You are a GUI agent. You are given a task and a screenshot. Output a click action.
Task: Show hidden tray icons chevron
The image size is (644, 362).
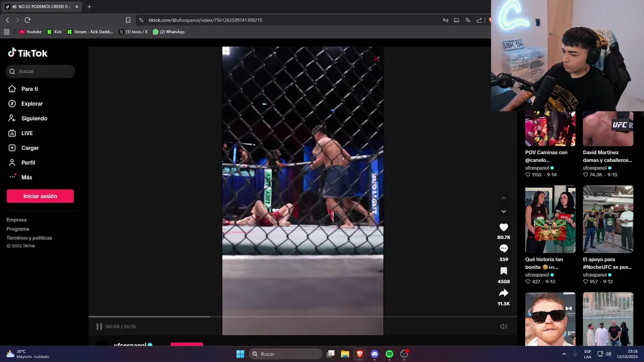click(564, 354)
